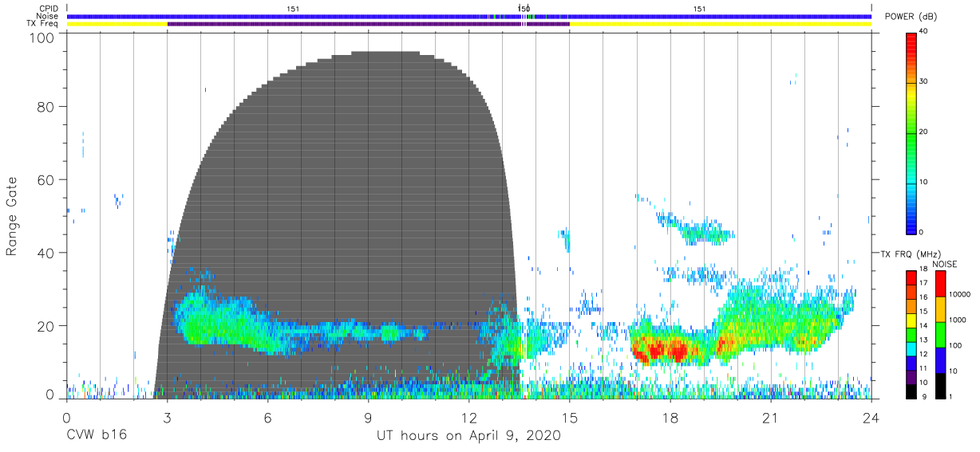Image resolution: width=980 pixels, height=452 pixels.
Task: Select the NOISE legend title
Action: 945,264
